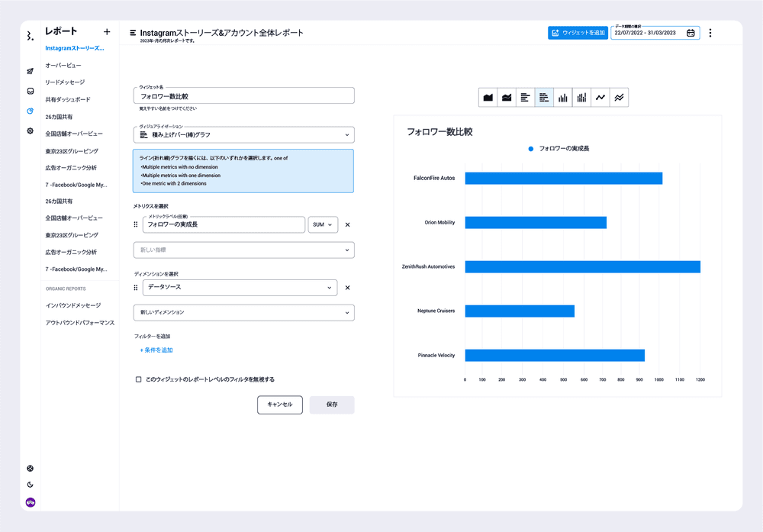Click the ウィジェット名 text field

[x=243, y=96]
